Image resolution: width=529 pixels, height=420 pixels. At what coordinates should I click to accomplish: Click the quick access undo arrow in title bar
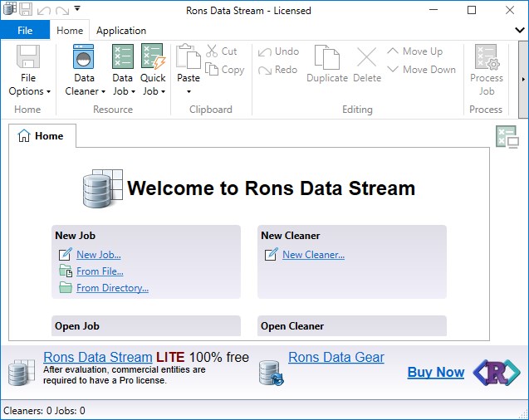44,11
